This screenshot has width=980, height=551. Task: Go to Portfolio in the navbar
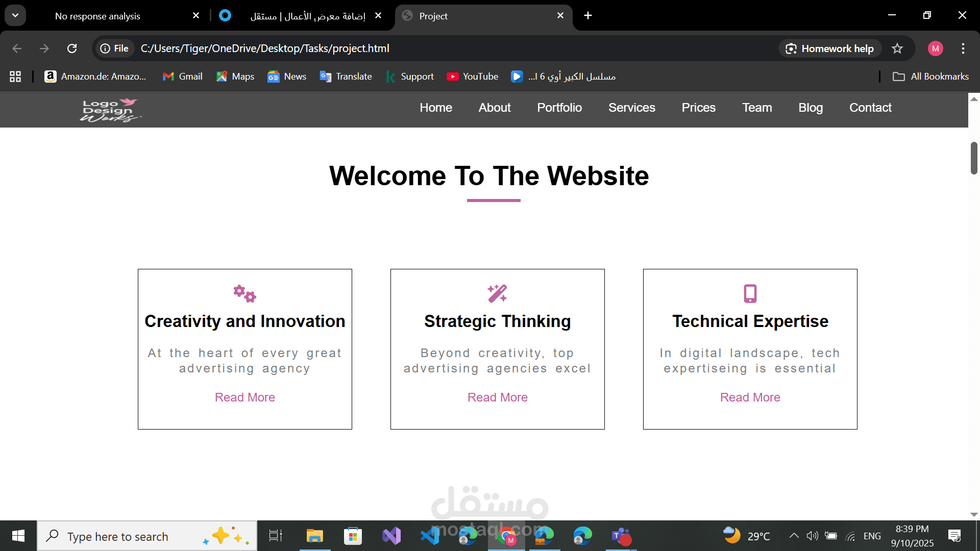coord(559,108)
